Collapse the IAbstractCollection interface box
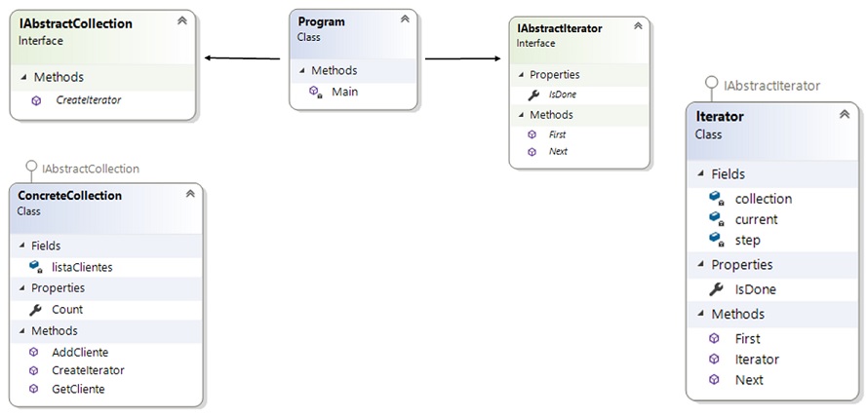Viewport: 868px width, 417px height. click(x=181, y=21)
